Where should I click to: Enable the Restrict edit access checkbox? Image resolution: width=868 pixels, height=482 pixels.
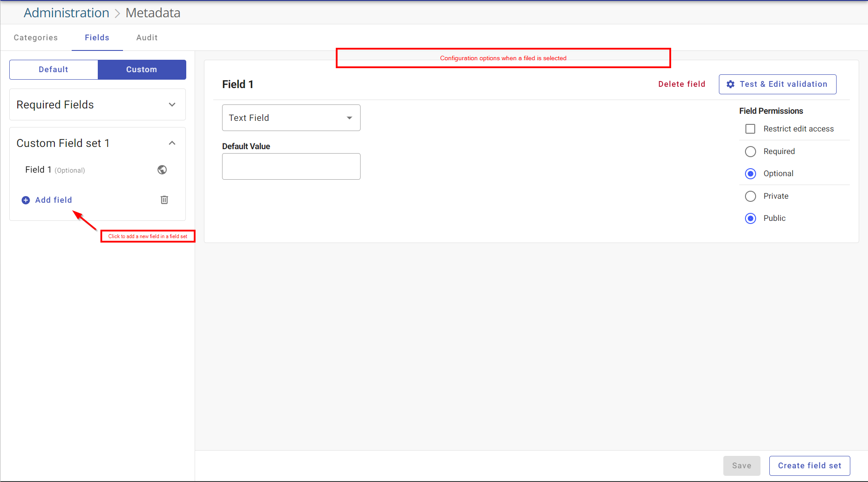pos(750,129)
